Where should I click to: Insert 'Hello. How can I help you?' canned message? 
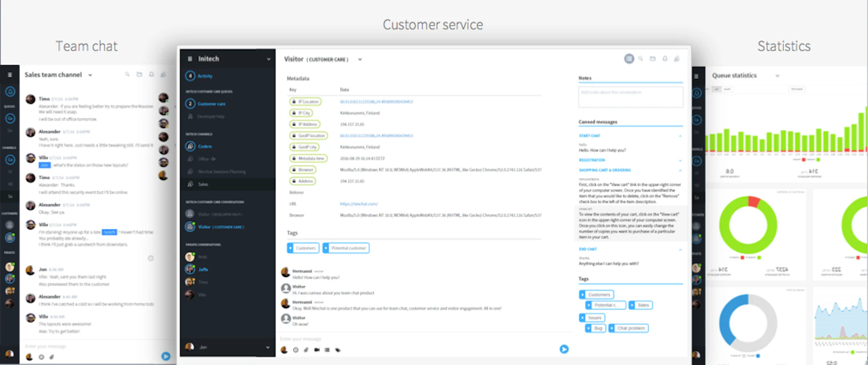pos(602,150)
